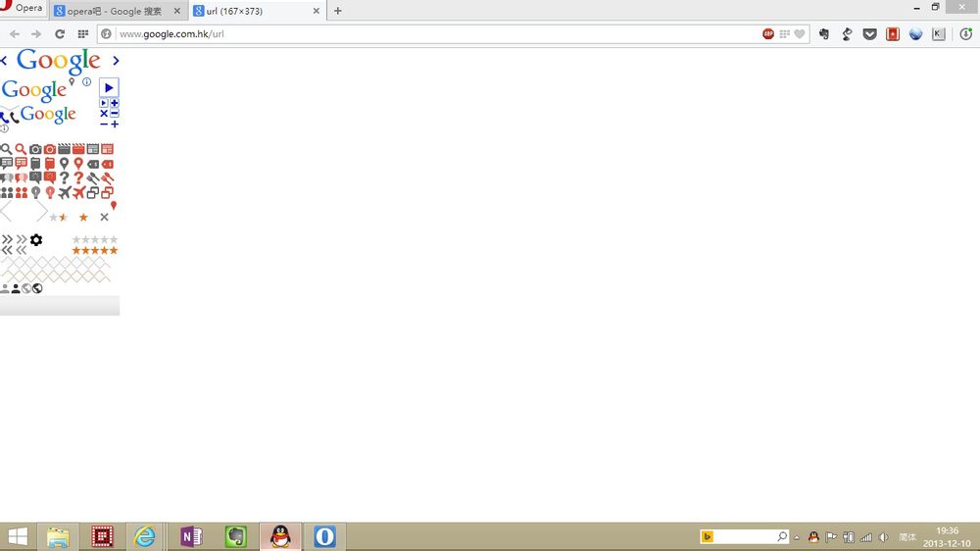980x551 pixels.
Task: Open the Evernote elephant extension
Action: pyautogui.click(x=824, y=33)
